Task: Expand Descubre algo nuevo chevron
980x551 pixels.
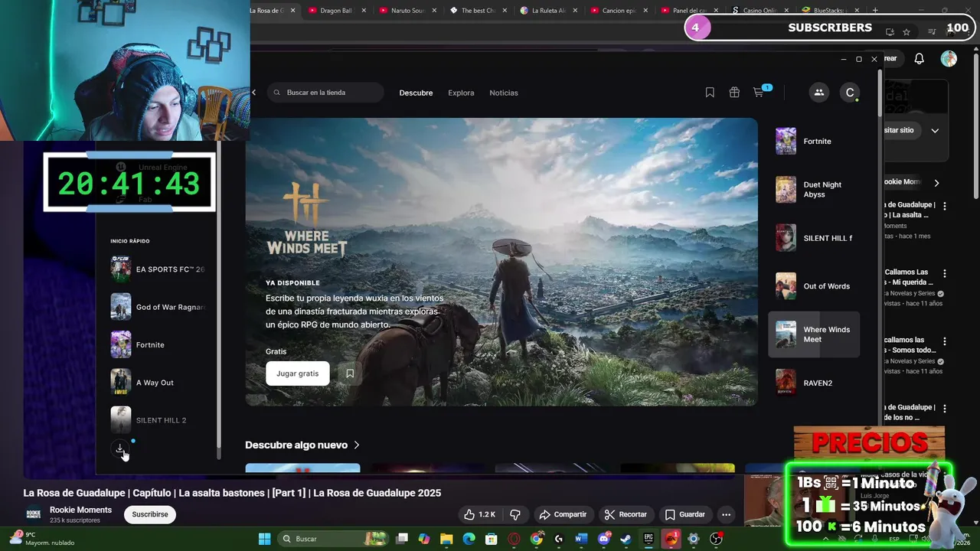Action: (x=357, y=445)
